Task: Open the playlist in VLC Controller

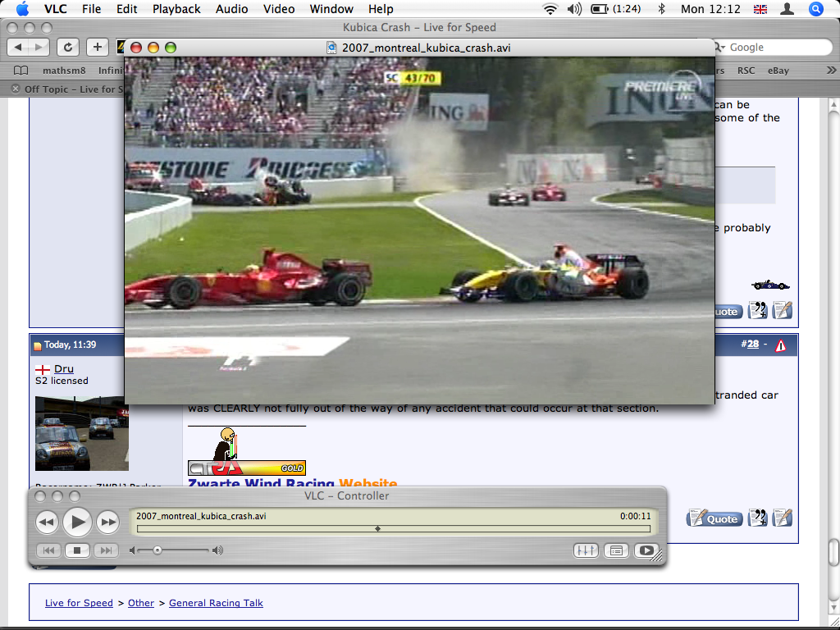Action: (616, 550)
